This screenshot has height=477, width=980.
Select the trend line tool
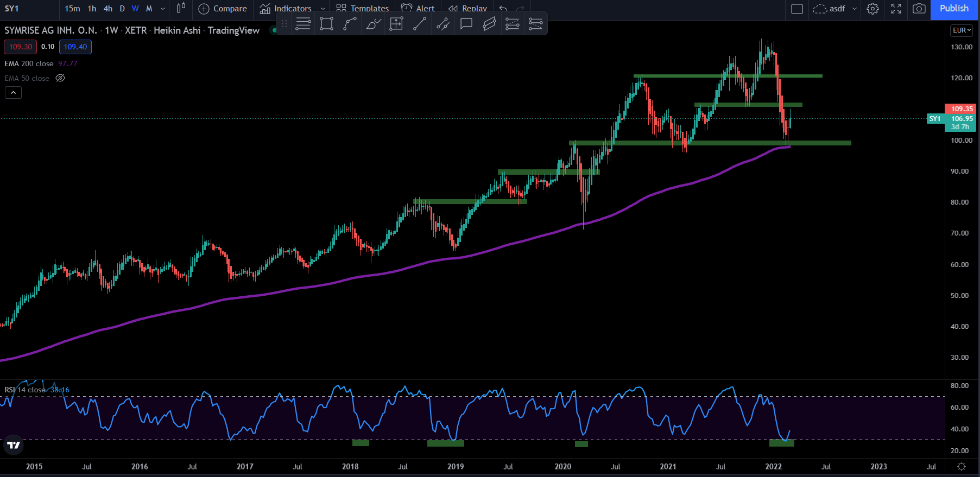click(419, 24)
